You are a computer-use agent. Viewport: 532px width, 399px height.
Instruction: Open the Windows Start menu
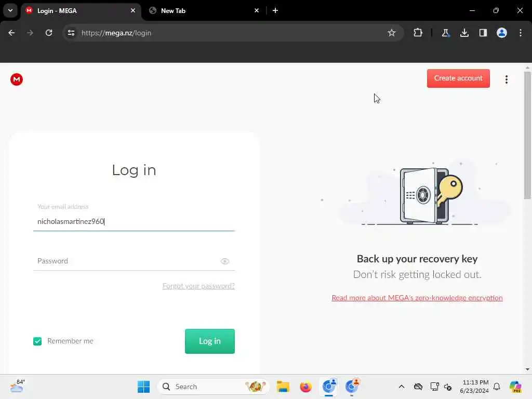pos(143,387)
